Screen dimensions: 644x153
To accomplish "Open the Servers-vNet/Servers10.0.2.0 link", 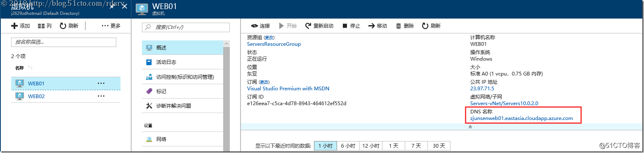I will 504,104.
